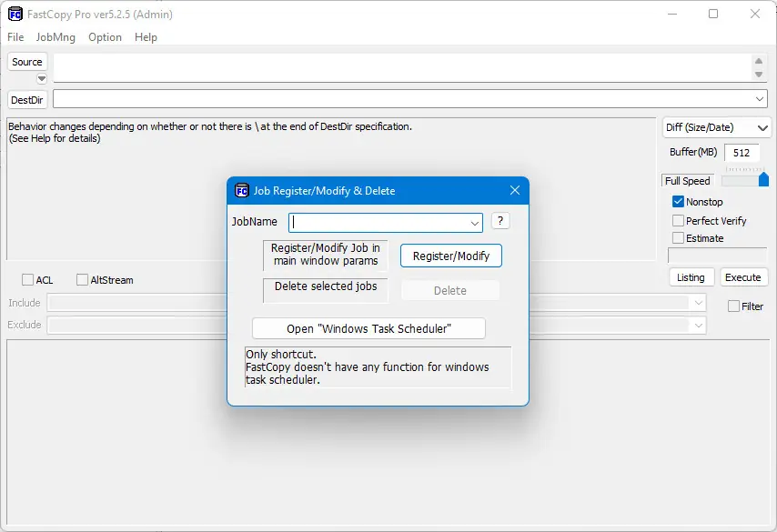The width and height of the screenshot is (777, 532).
Task: Click the "Only shortcut." note text in dialog
Action: click(x=281, y=354)
